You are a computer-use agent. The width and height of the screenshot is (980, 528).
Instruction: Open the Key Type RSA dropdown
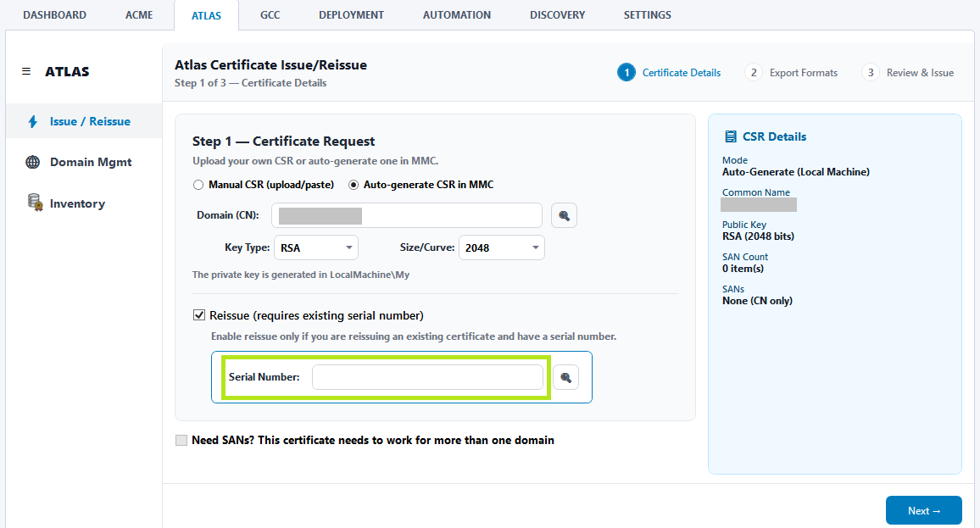pos(316,247)
